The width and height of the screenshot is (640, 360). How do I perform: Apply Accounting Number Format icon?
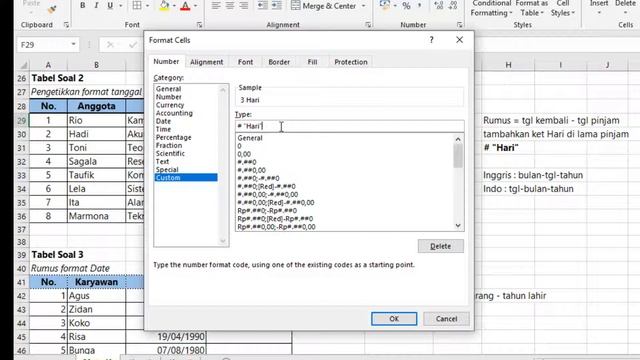384,5
